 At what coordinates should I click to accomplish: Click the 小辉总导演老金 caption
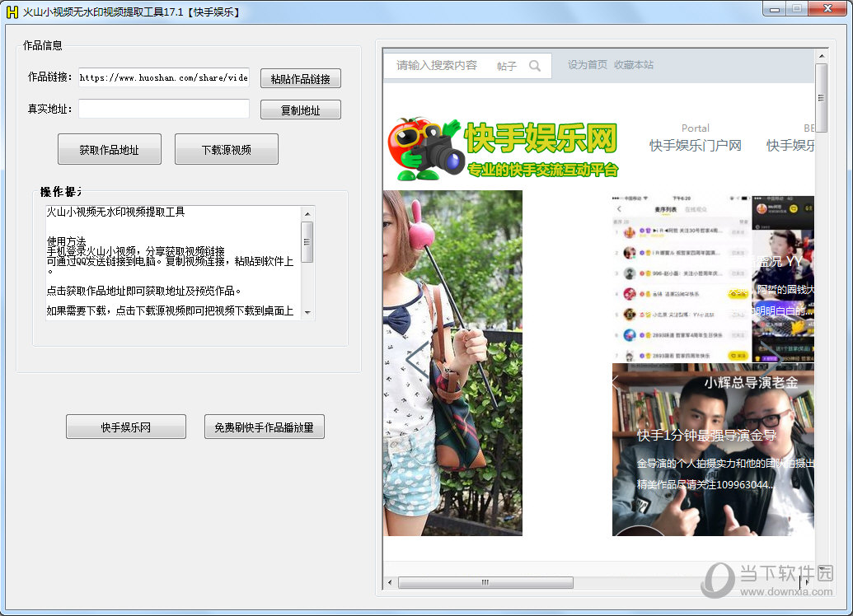tap(752, 383)
